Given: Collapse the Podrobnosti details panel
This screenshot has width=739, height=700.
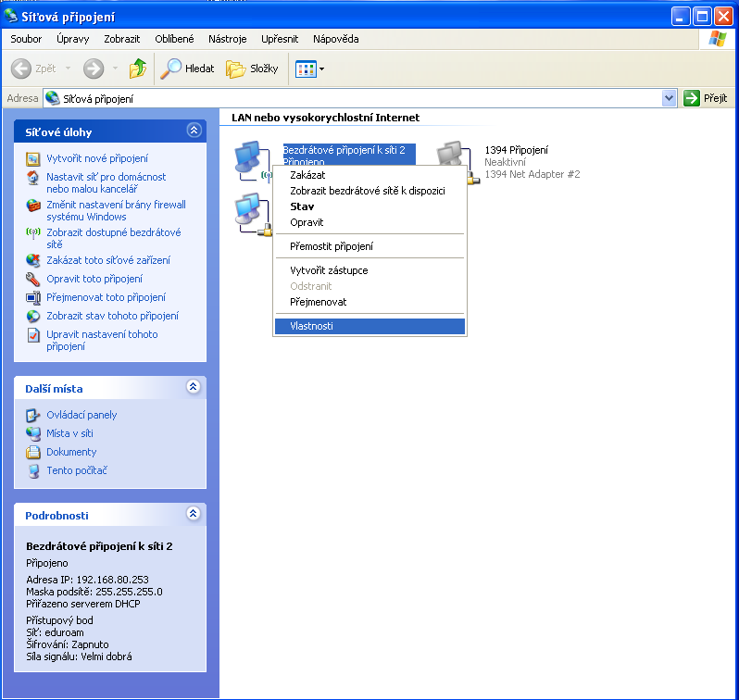Looking at the screenshot, I should 194,514.
